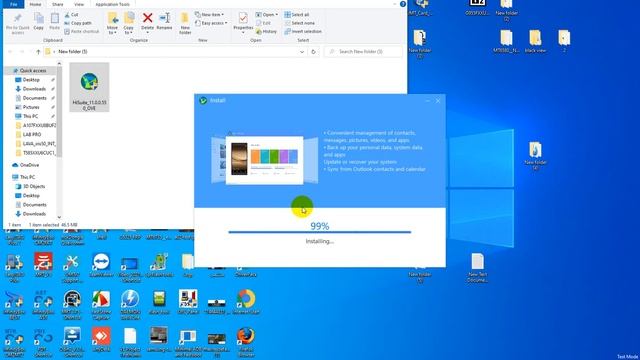Open LAVA_iris50_INT folder in sidebar

tap(35, 144)
